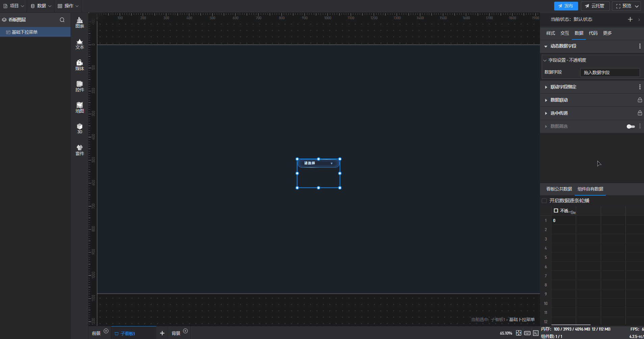This screenshot has height=339, width=644.
Task: Collapse the 动态数据字段 section
Action: (546, 46)
